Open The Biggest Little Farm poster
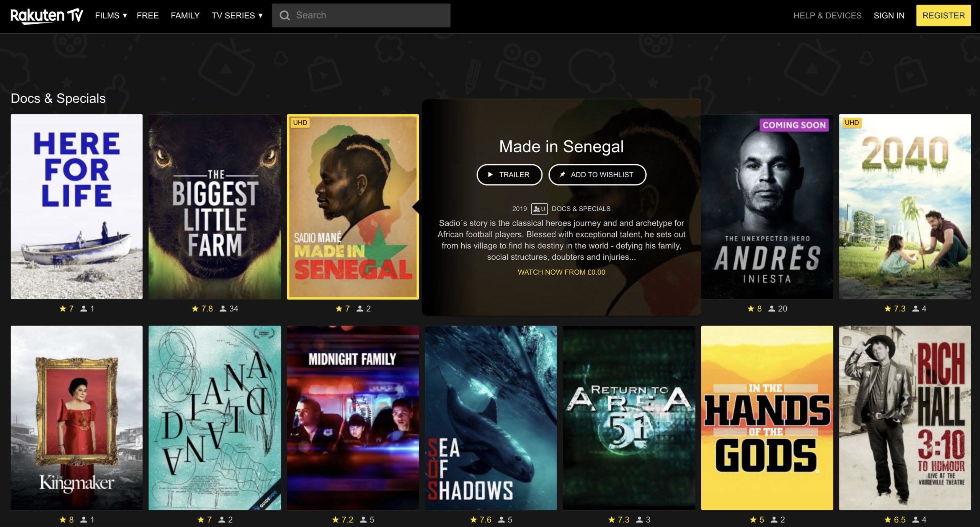 [x=215, y=206]
